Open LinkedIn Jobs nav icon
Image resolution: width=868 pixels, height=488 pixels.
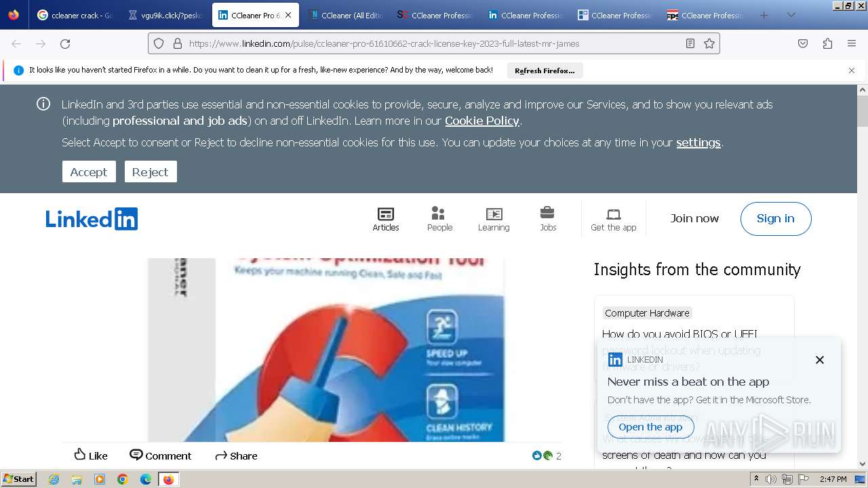pyautogui.click(x=548, y=219)
